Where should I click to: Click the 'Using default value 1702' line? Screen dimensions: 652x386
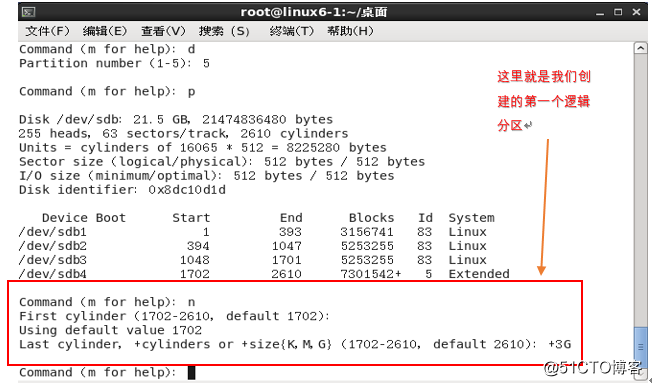[x=110, y=330]
